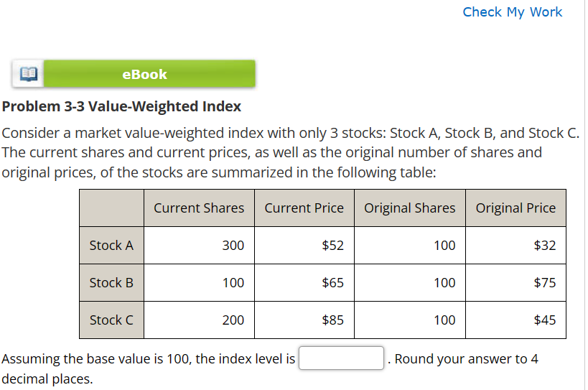588x390 pixels.
Task: Click the Original Shares column header
Action: [409, 208]
